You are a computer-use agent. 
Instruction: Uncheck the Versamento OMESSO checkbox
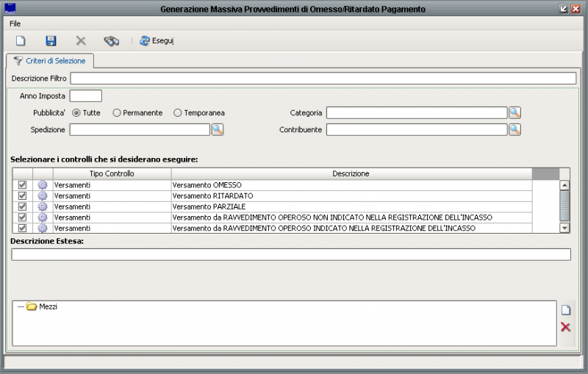tap(22, 185)
